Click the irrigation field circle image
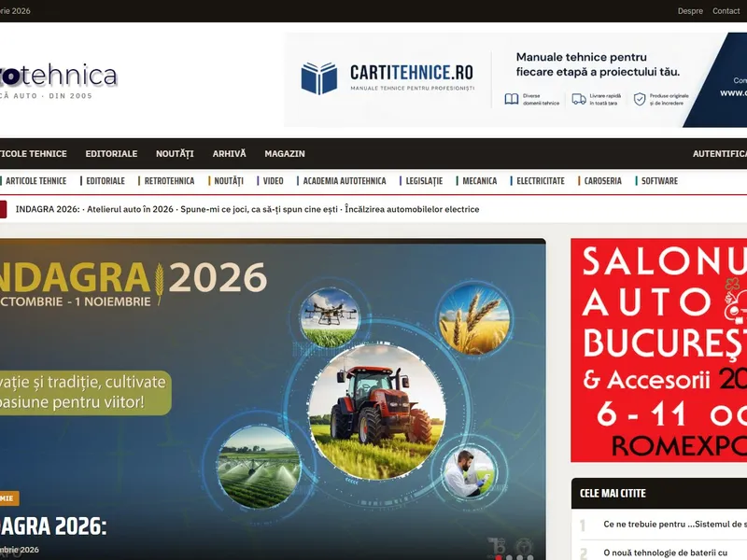Screen dimensions: 747x560 [260, 467]
